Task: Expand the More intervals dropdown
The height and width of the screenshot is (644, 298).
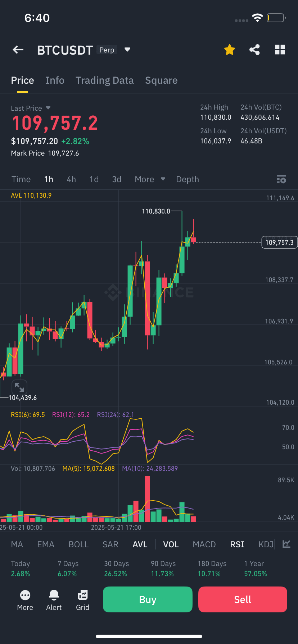Action: (150, 179)
